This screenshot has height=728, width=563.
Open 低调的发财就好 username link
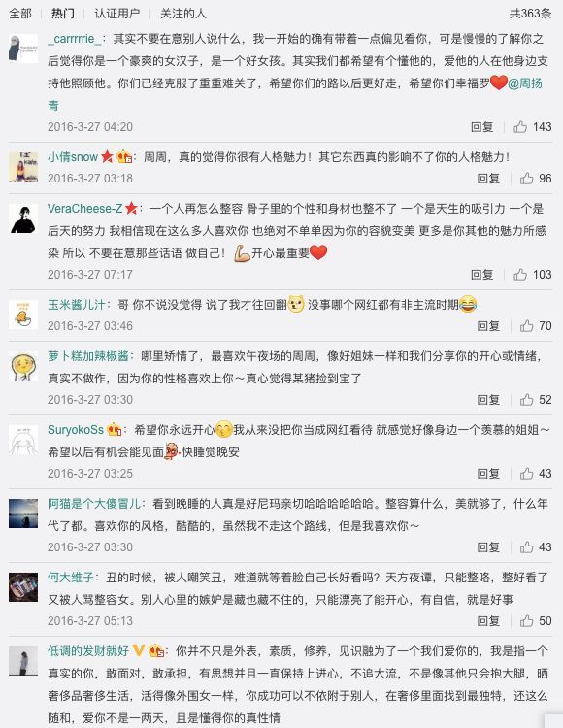pos(88,651)
